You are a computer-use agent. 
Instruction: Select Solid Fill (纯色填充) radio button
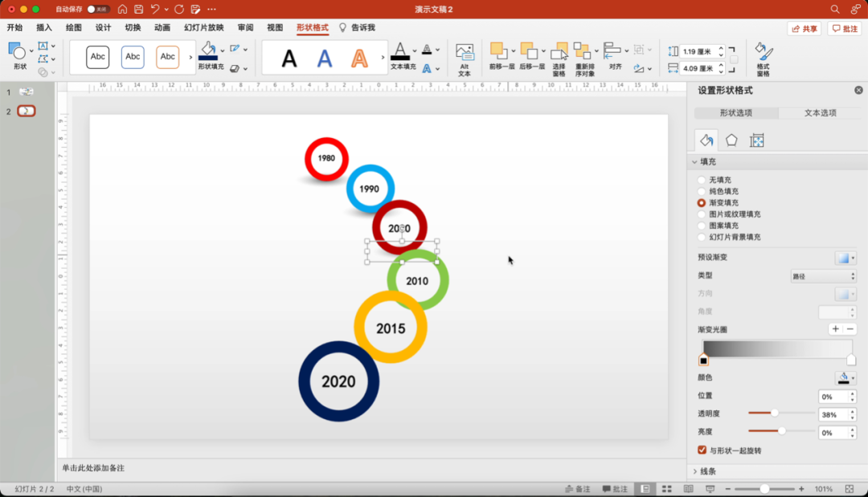click(x=702, y=191)
